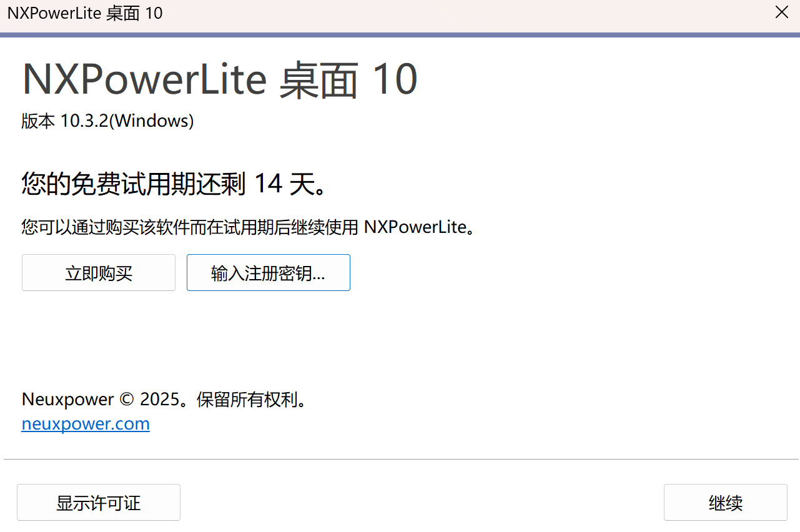Open the neuxpower.com link
The image size is (800, 532).
pos(86,424)
